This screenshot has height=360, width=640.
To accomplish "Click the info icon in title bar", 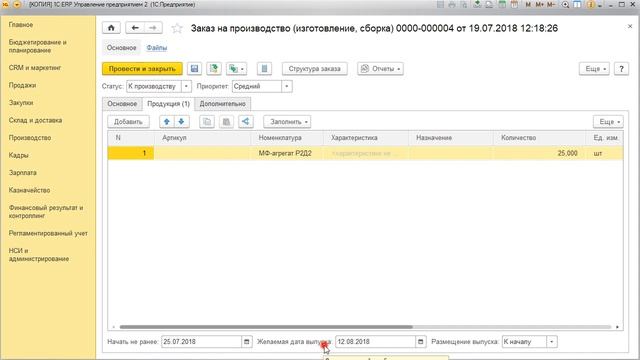I will click(x=590, y=4).
